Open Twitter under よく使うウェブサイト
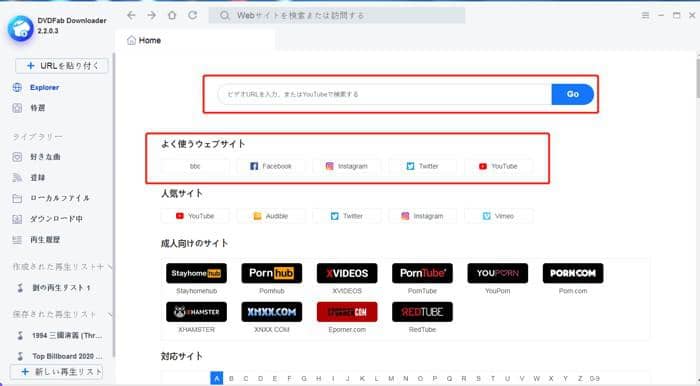 click(x=423, y=166)
